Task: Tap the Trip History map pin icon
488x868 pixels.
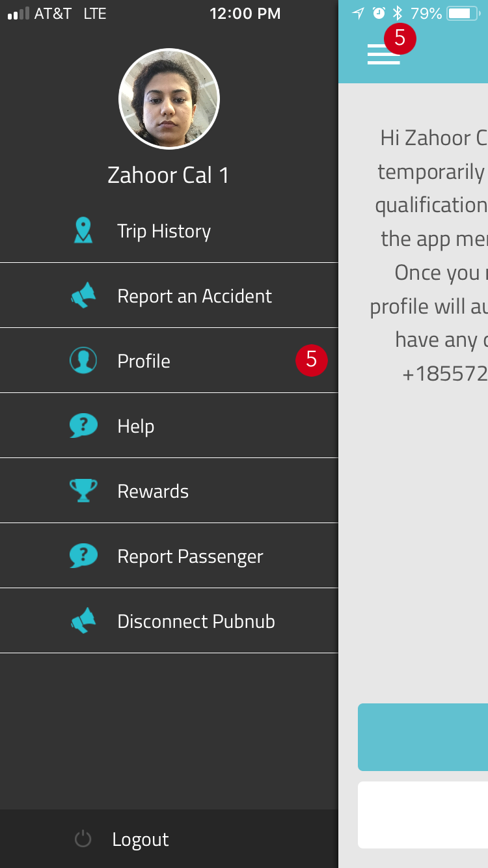Action: point(83,230)
